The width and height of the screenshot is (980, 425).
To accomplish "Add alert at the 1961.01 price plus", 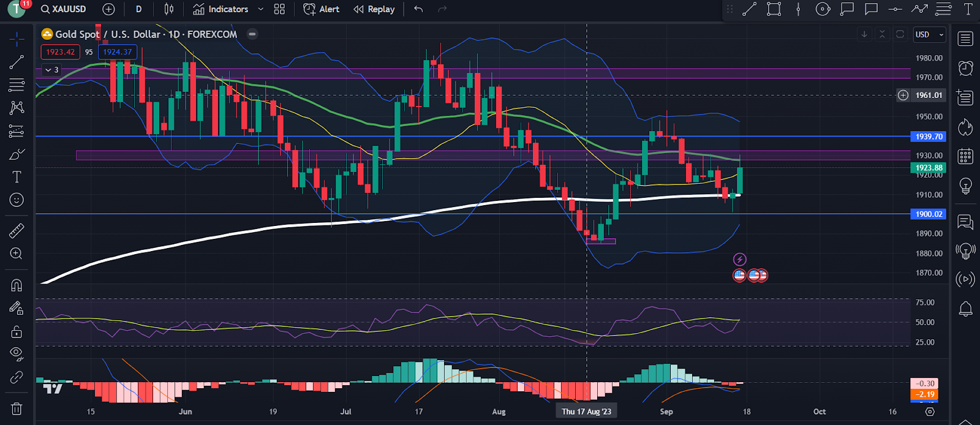I will coord(903,95).
